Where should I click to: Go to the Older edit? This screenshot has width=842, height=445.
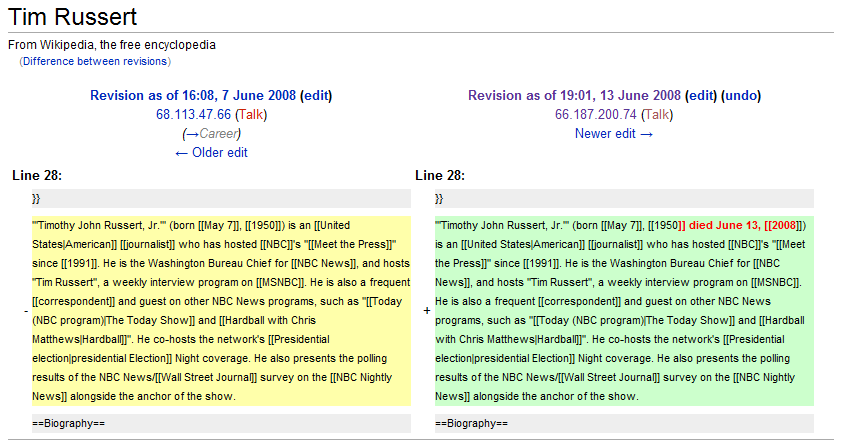click(211, 153)
